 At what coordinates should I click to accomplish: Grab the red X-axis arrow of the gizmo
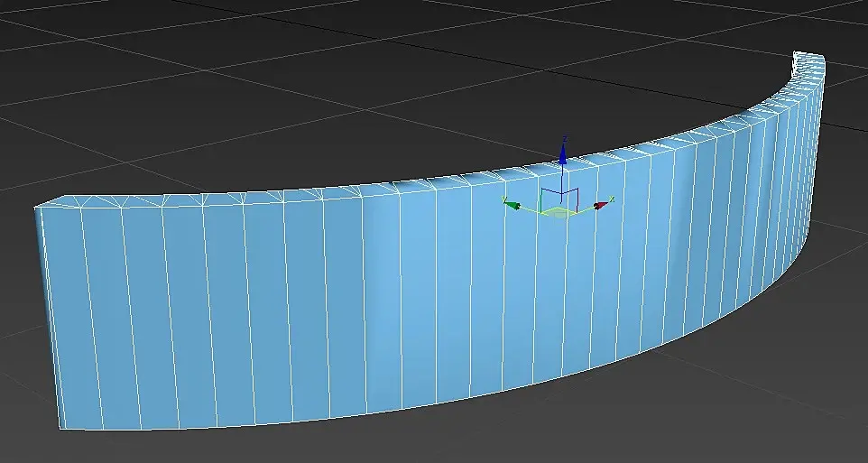pos(600,205)
